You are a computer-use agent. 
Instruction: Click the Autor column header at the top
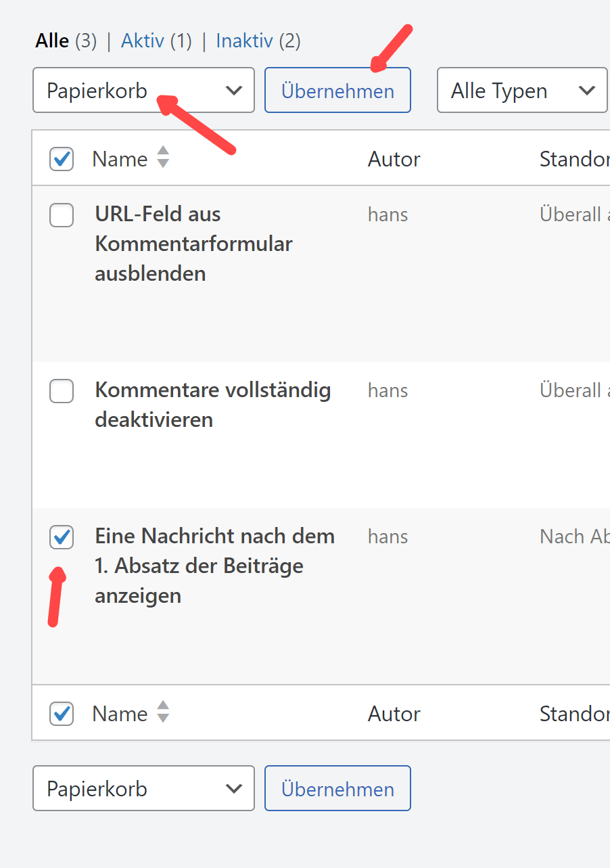pos(394,159)
